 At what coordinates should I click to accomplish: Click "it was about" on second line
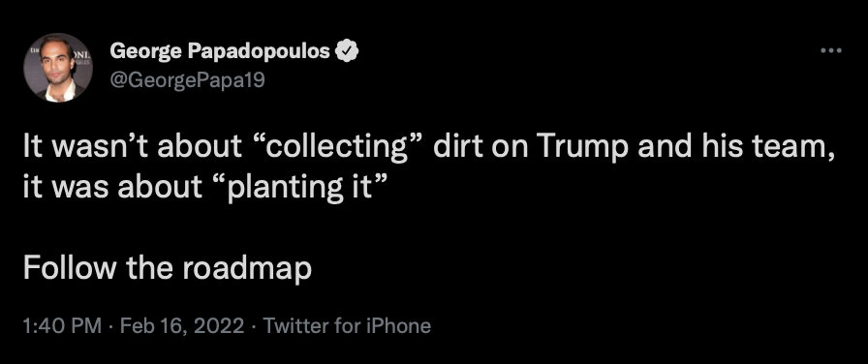(x=112, y=188)
